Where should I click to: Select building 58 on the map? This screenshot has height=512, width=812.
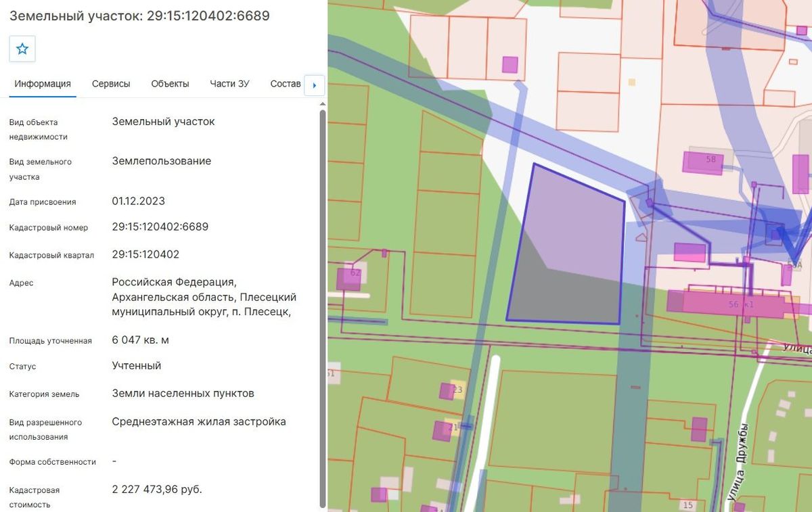coord(703,162)
